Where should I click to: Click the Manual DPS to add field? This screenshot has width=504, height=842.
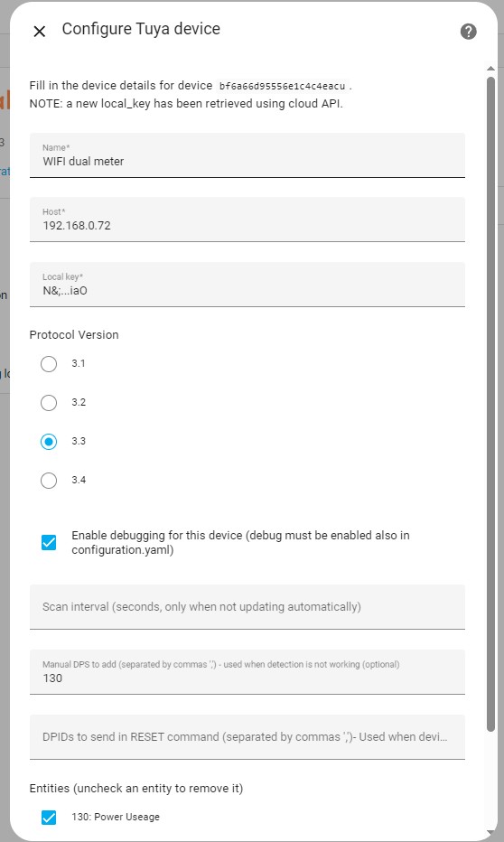[247, 672]
